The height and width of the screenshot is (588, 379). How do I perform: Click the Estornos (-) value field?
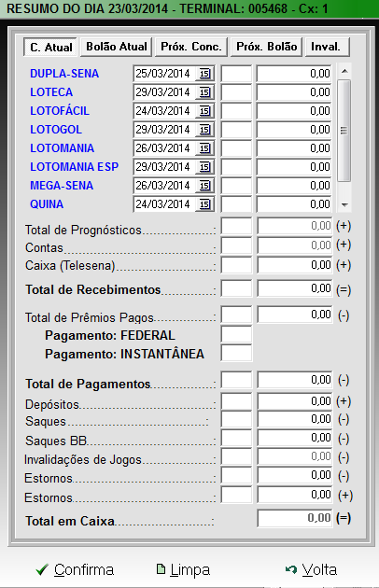tap(295, 475)
